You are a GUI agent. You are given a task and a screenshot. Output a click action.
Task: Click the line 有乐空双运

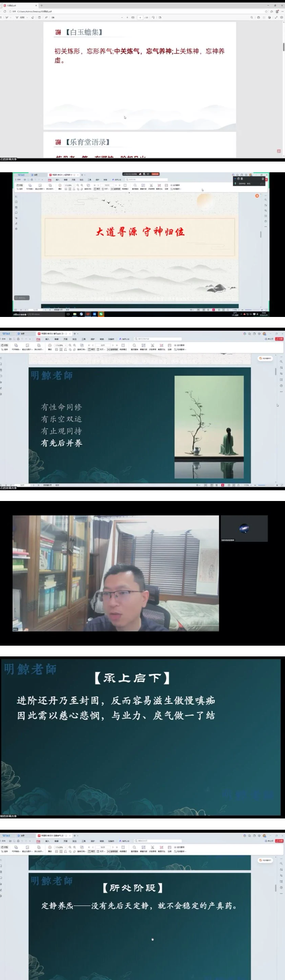click(61, 419)
